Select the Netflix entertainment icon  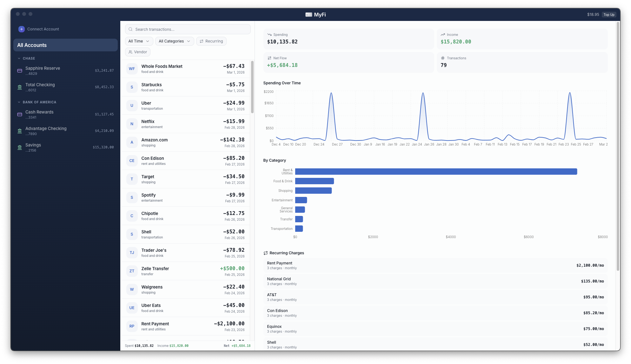pyautogui.click(x=132, y=124)
